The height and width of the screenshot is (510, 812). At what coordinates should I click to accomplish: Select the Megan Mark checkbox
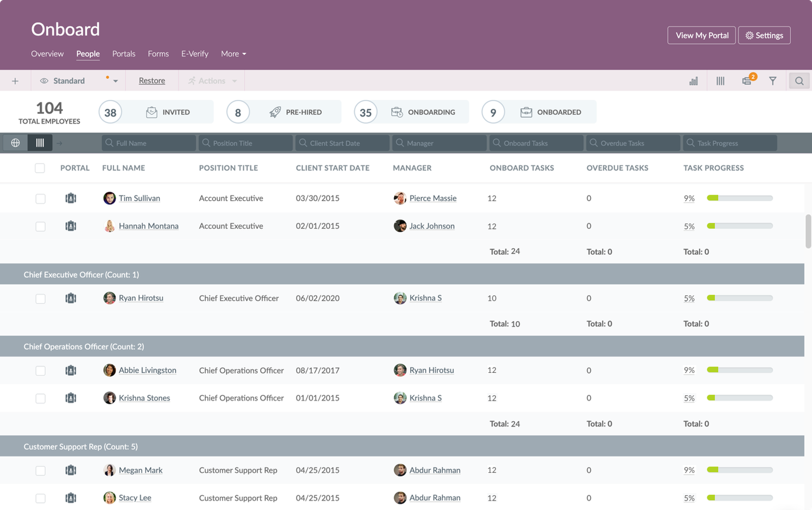40,471
